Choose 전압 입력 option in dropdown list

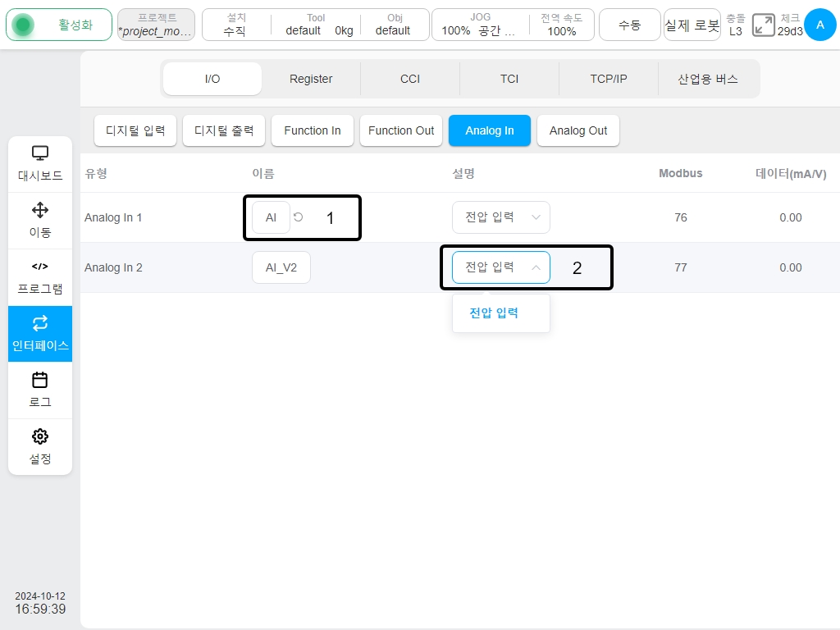[494, 313]
